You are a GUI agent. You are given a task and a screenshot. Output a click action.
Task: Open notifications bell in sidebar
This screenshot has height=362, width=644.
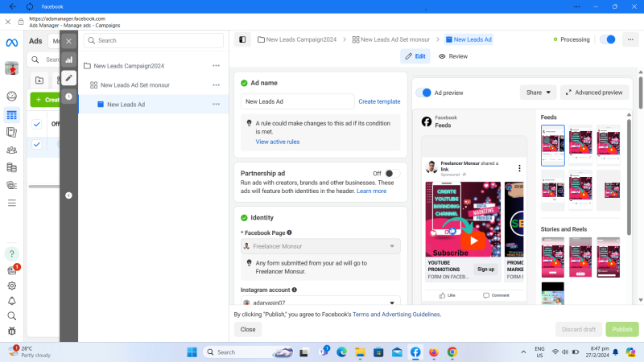(x=11, y=301)
